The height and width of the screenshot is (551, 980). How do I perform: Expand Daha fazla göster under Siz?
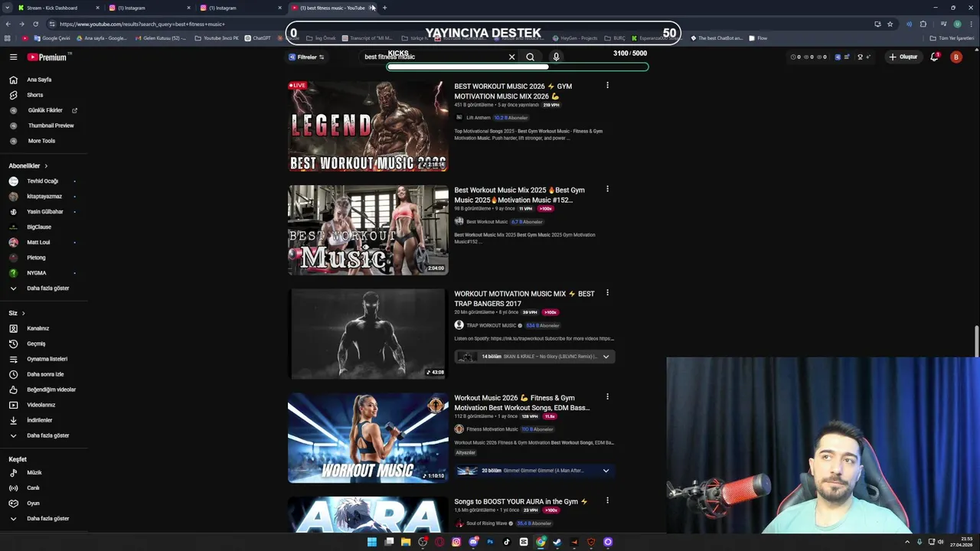pyautogui.click(x=47, y=435)
